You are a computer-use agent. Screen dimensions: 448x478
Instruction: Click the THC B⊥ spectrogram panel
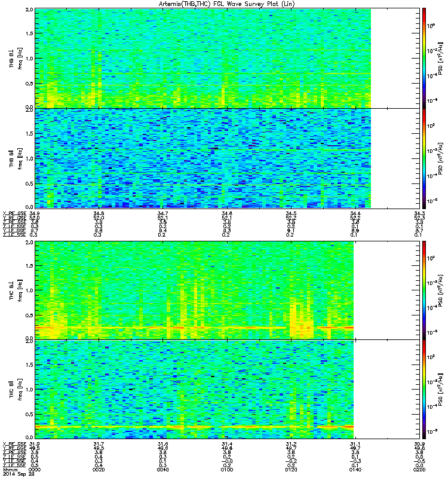[x=228, y=290]
